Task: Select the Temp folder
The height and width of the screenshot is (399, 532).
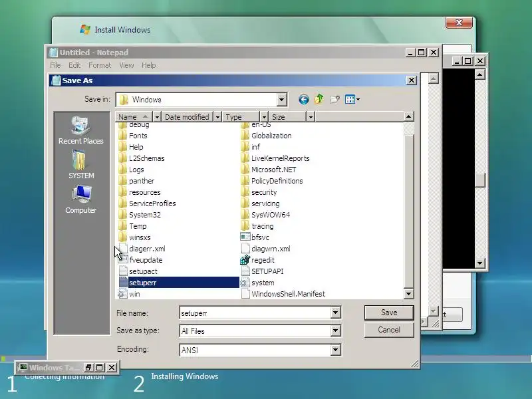Action: [132, 226]
